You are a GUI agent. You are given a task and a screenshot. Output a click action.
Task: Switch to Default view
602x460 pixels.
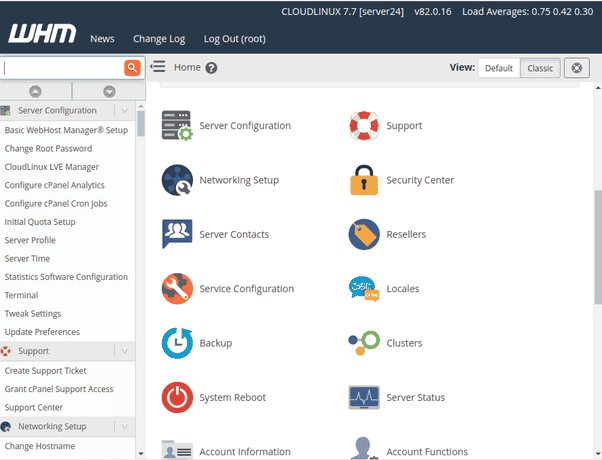pos(499,68)
